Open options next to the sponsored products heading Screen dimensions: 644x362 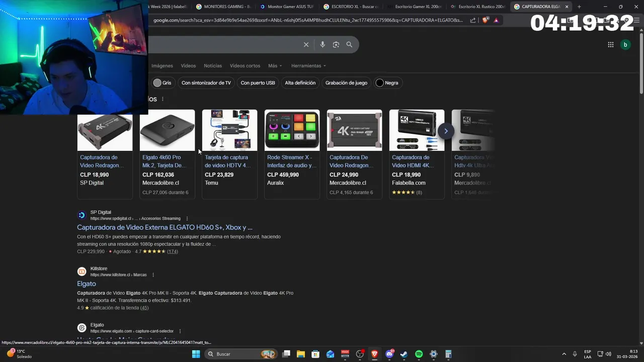(163, 99)
